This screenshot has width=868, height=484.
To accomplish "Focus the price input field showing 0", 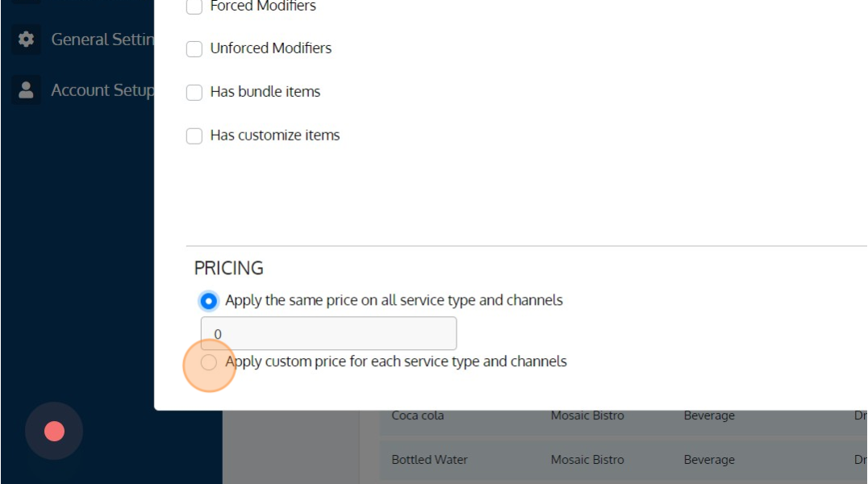I will 329,333.
